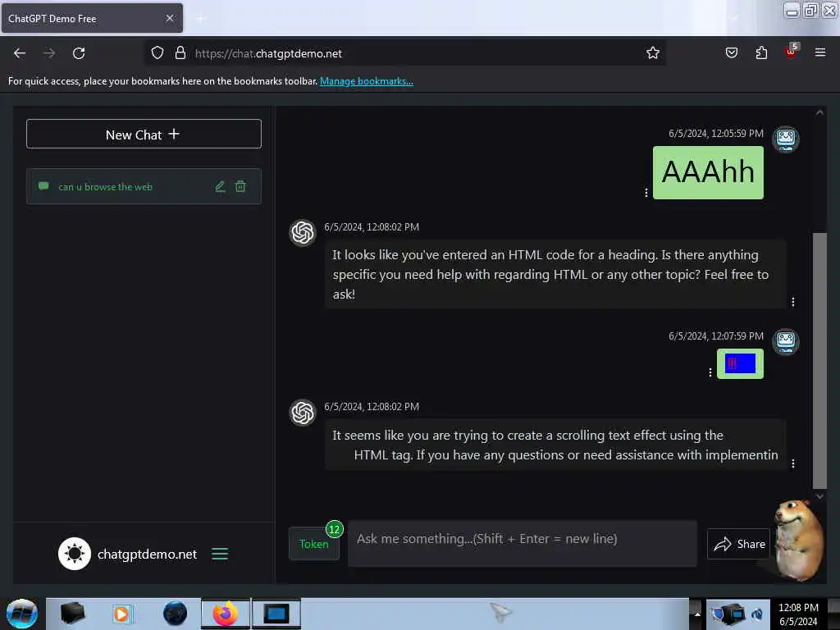Screen dimensions: 840x630
Task: Open the blue window taskbar app
Action: (x=276, y=614)
